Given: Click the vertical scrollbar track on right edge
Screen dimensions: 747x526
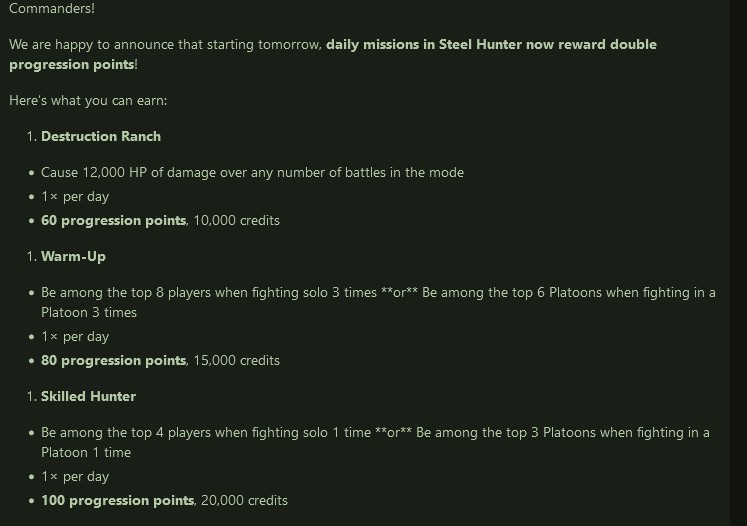Looking at the screenshot, I should (738, 263).
